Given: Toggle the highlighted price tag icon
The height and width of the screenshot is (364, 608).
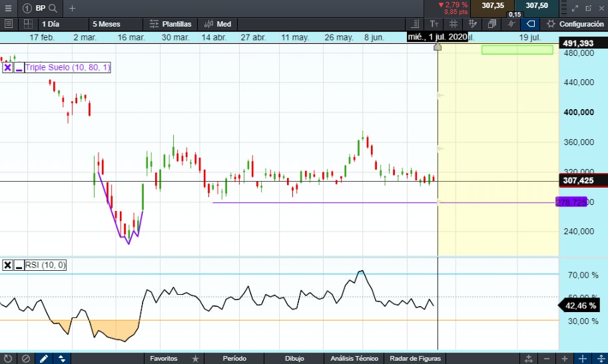Looking at the screenshot, I should 531,24.
